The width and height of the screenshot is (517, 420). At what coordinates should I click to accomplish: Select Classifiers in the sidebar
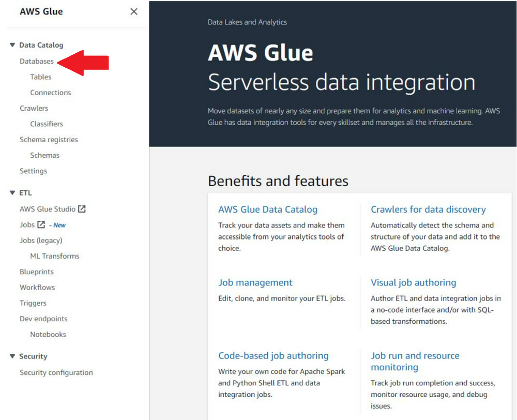pyautogui.click(x=46, y=124)
